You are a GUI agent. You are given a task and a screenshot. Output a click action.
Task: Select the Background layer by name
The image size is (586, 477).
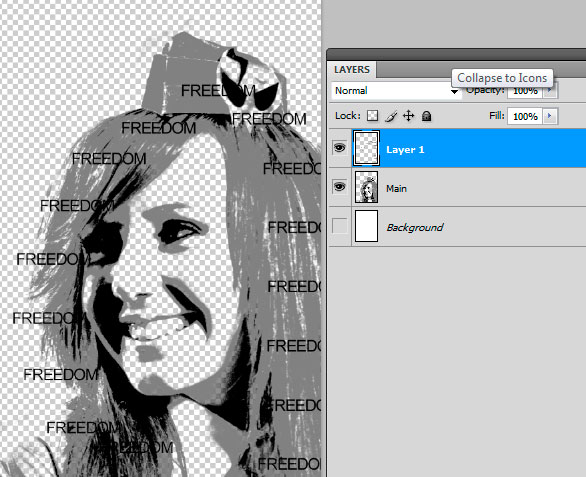tap(415, 227)
